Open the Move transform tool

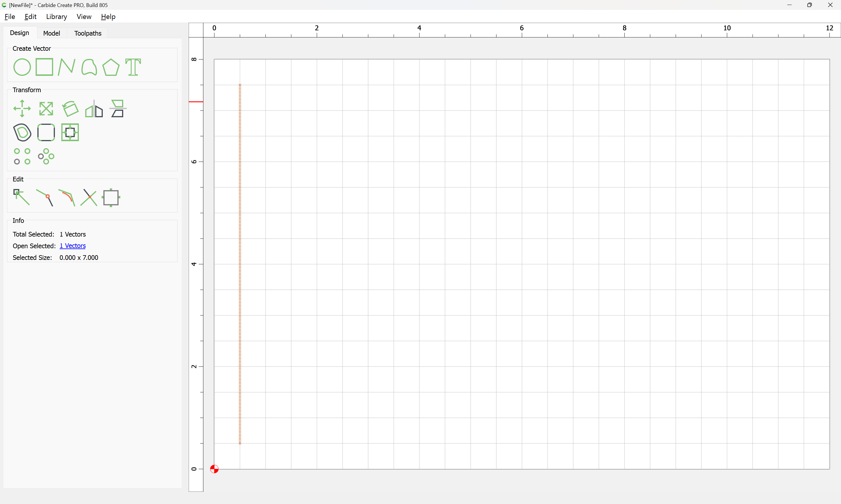coord(22,109)
